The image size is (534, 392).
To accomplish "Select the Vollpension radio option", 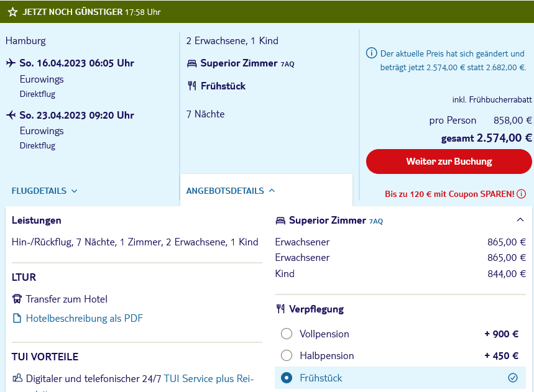I will (287, 334).
